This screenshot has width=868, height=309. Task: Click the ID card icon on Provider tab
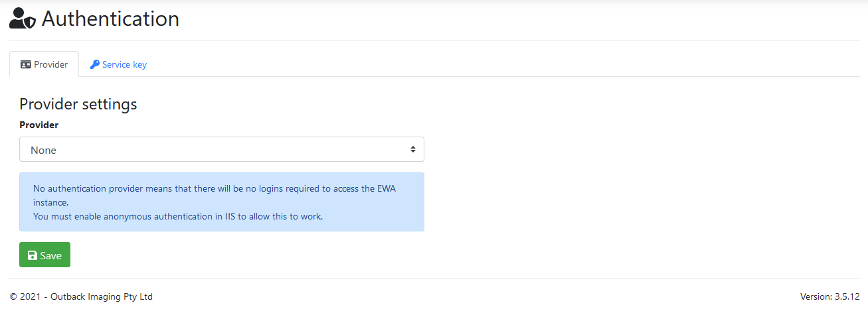pyautogui.click(x=26, y=65)
